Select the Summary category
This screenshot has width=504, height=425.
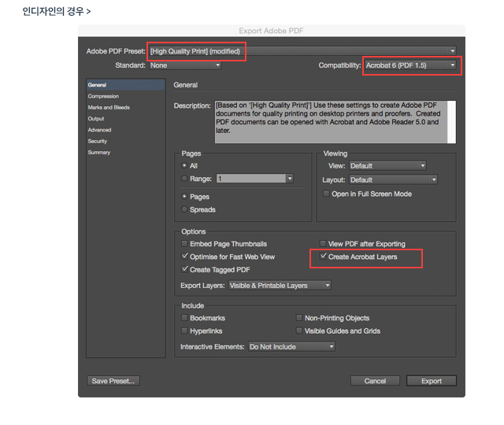click(x=99, y=153)
